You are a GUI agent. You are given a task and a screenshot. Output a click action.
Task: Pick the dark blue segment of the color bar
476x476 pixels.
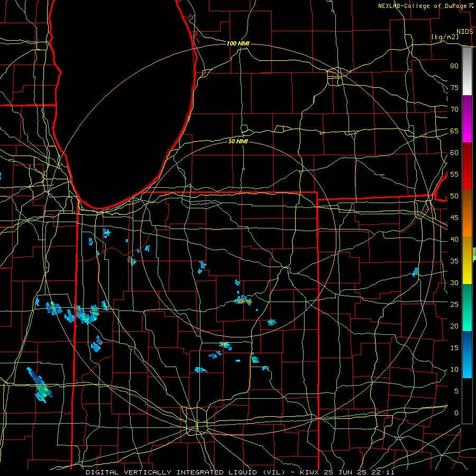click(467, 343)
